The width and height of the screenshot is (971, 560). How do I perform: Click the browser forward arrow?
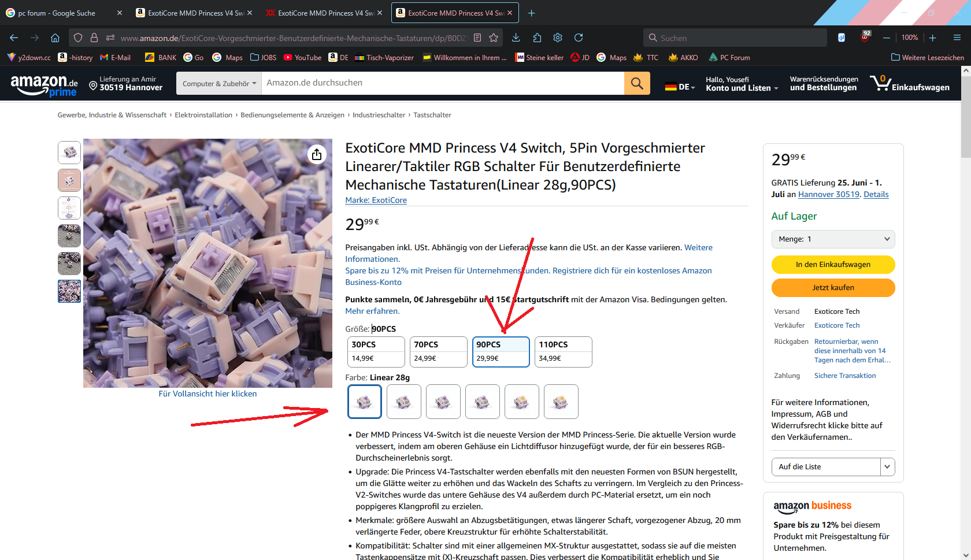(35, 38)
